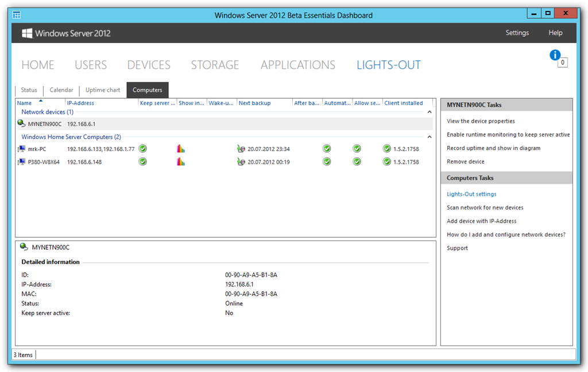The height and width of the screenshot is (372, 588).
Task: Click mrk-PC client installed check icon
Action: pyautogui.click(x=387, y=149)
